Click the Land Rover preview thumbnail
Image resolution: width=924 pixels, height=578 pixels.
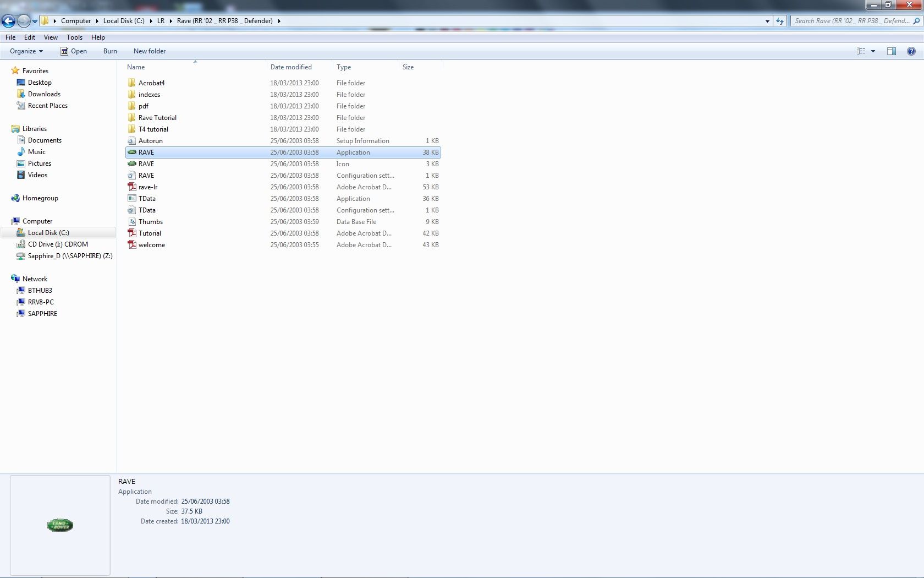(60, 525)
